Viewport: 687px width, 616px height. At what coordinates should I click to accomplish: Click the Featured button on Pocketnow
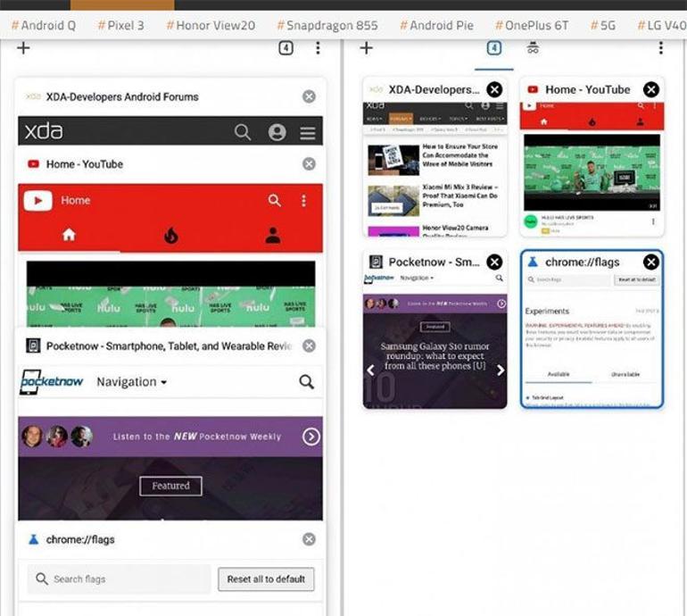pyautogui.click(x=171, y=486)
